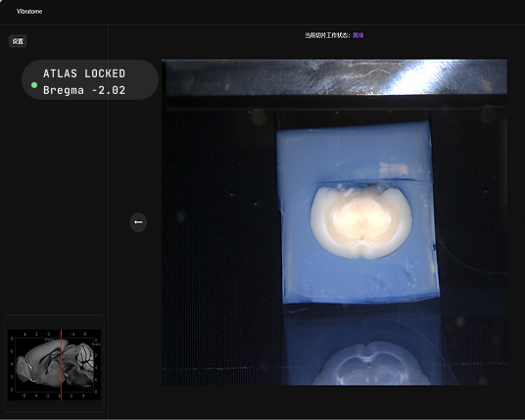The image size is (525, 420).
Task: Click the Vibratome title text
Action: pos(29,12)
